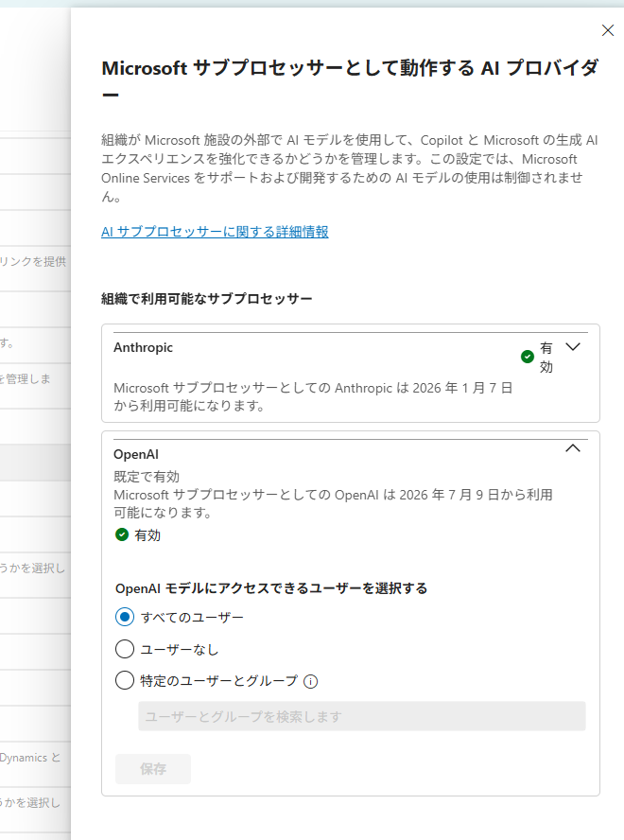Expand the Anthropic subprocessor section

point(573,347)
